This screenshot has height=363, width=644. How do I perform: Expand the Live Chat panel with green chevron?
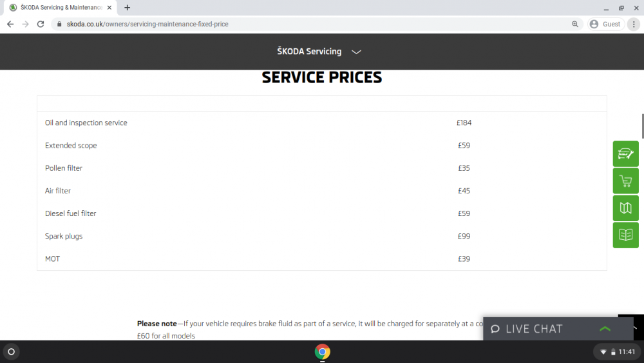pos(605,329)
